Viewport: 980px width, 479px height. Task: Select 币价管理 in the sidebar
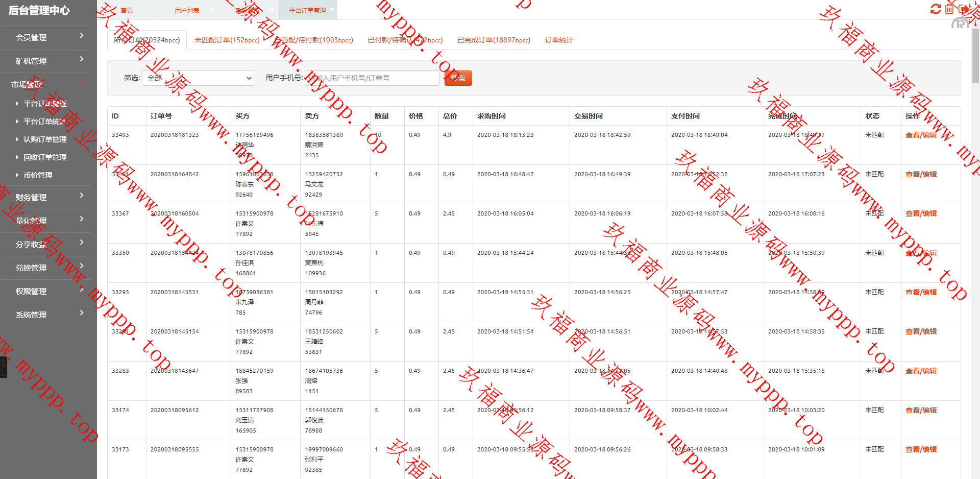[x=38, y=175]
